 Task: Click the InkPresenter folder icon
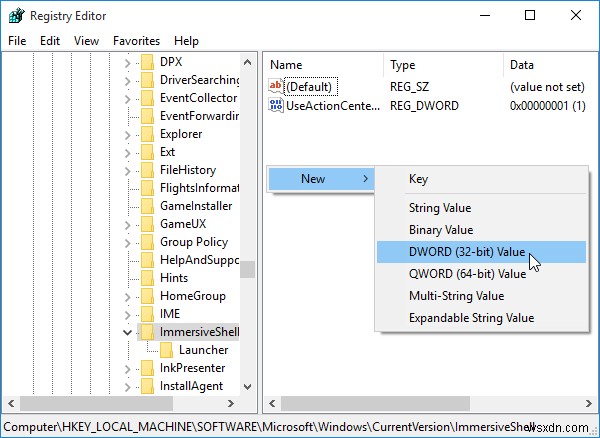[x=148, y=368]
